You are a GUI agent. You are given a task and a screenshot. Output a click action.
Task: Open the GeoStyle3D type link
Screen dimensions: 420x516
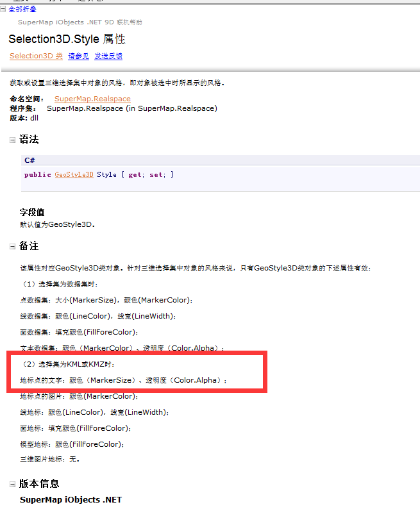pyautogui.click(x=74, y=174)
